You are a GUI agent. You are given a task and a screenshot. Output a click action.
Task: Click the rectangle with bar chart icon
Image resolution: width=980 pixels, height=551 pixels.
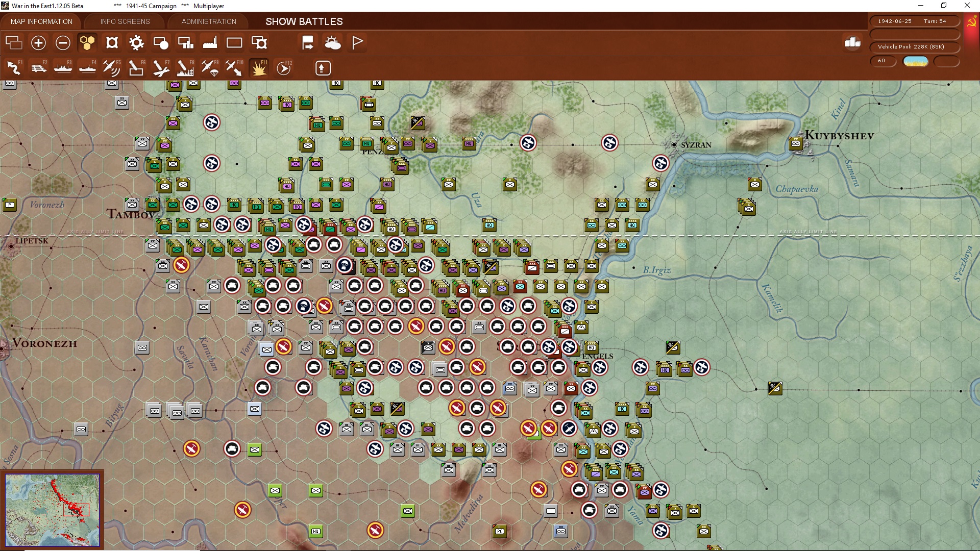coord(185,43)
